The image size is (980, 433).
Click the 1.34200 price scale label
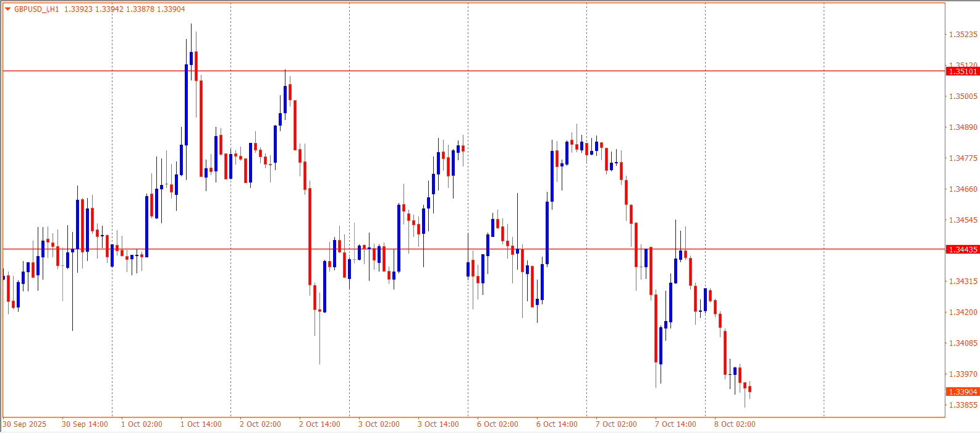(963, 312)
